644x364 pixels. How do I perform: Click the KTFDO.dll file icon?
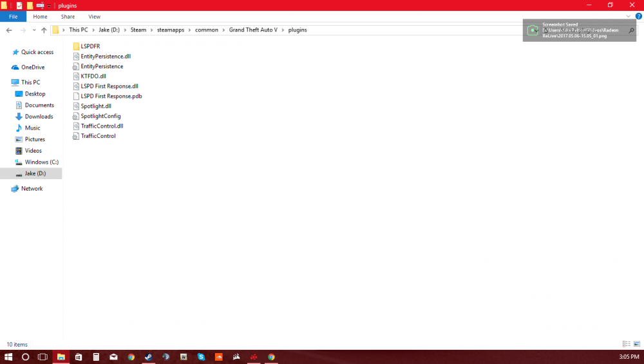click(76, 76)
